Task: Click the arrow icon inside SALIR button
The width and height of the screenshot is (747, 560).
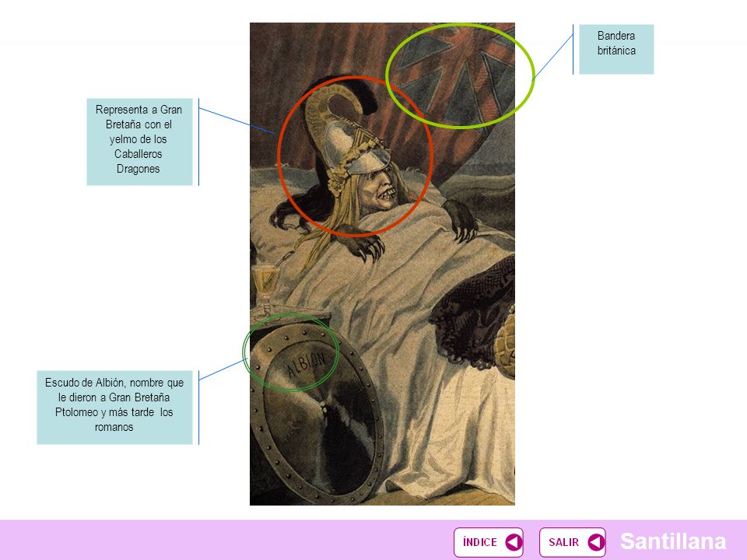Action: (x=596, y=542)
